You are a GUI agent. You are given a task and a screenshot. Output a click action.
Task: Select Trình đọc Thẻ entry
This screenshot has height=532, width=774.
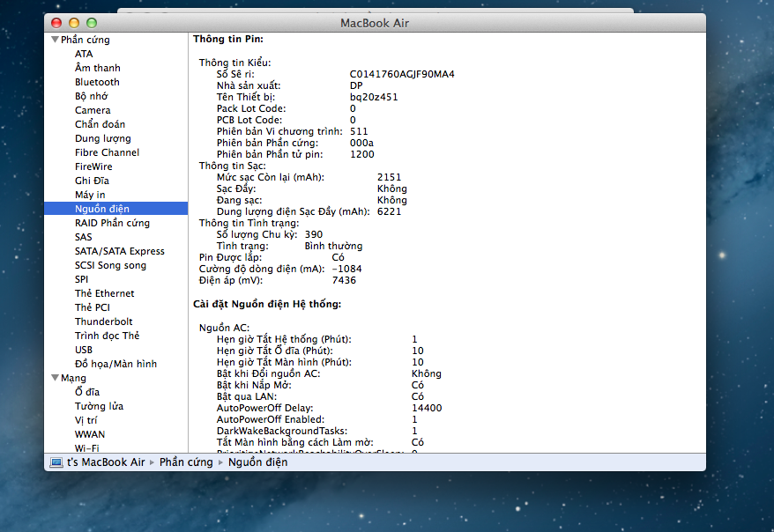click(x=107, y=336)
